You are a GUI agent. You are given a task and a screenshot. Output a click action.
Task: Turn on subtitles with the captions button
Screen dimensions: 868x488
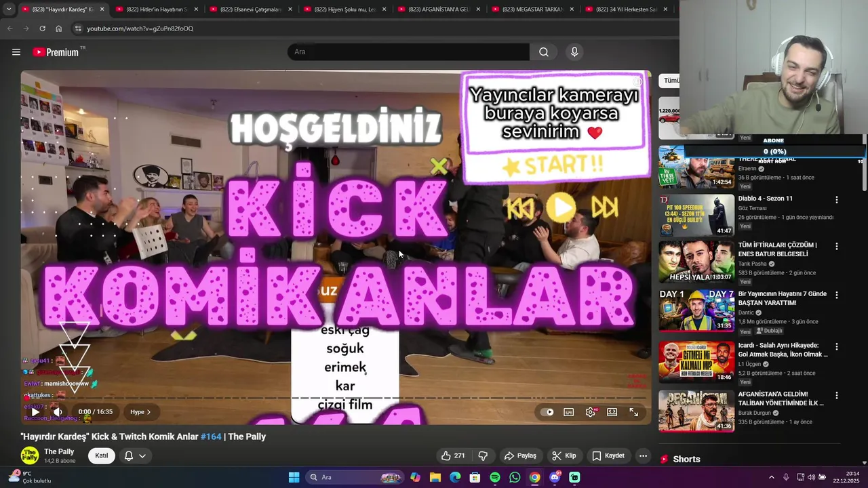(569, 412)
